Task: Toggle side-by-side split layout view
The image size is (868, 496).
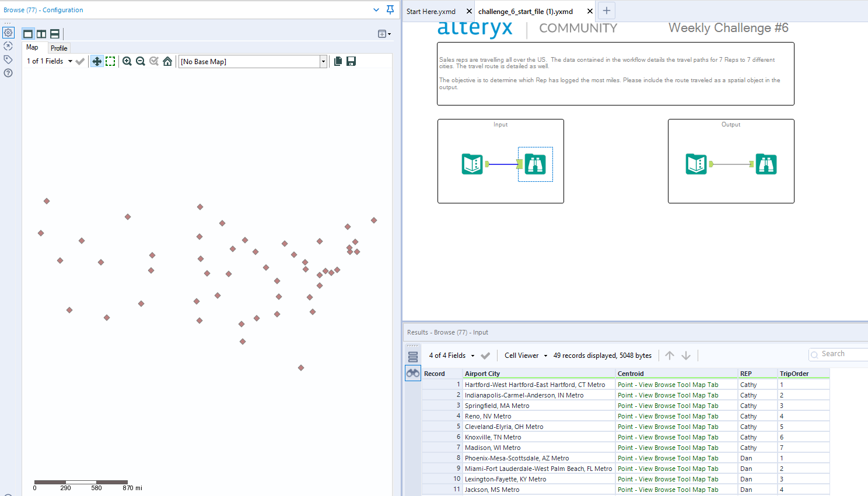Action: 41,34
